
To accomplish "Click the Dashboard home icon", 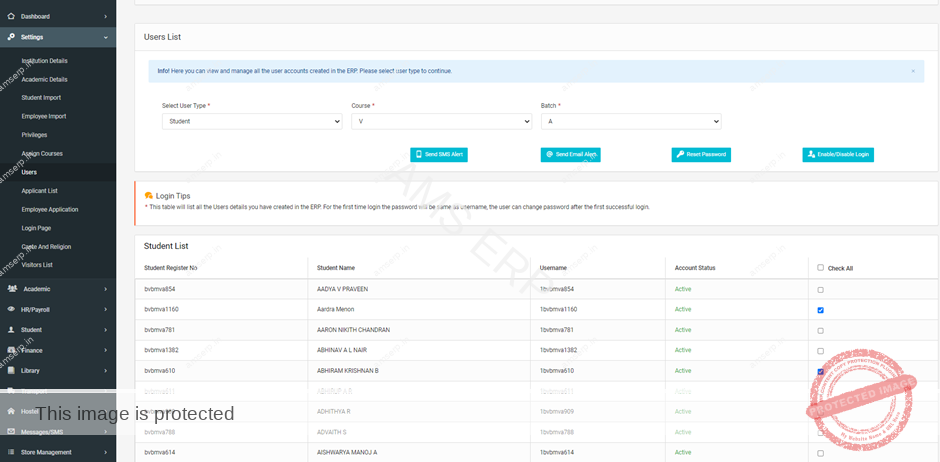I will click(x=11, y=16).
